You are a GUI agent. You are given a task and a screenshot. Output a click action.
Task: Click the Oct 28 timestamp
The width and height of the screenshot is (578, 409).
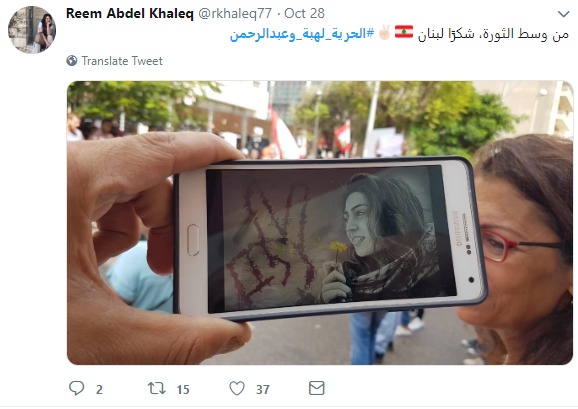[304, 14]
